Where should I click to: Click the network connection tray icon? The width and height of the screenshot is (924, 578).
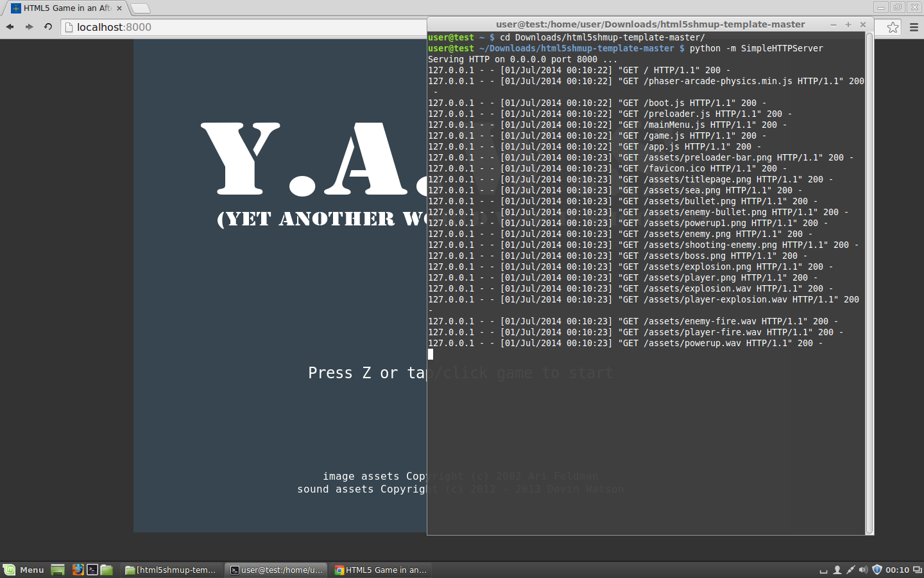850,570
